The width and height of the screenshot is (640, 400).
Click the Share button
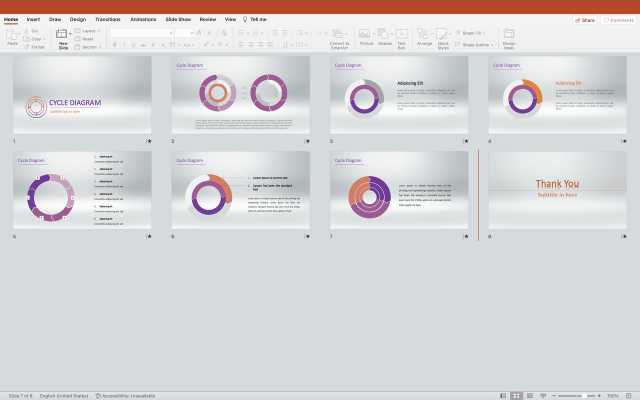(x=585, y=19)
